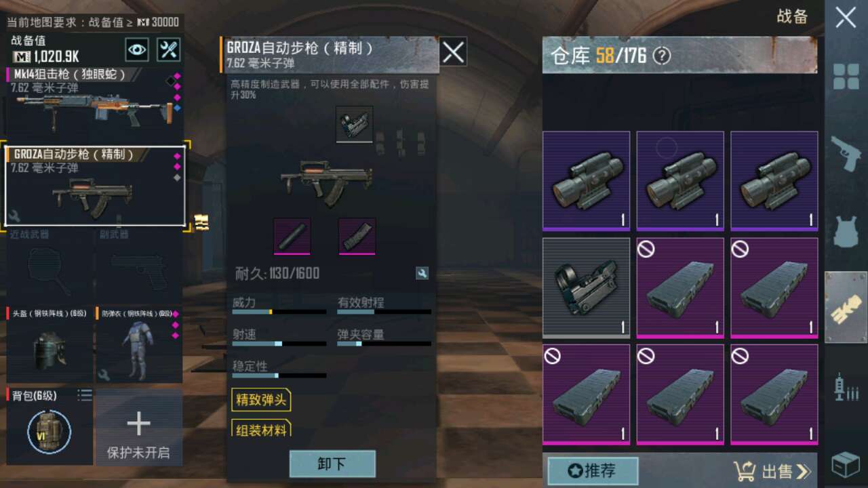The width and height of the screenshot is (868, 488).
Task: Select the red dot sight inventory item
Action: point(586,287)
